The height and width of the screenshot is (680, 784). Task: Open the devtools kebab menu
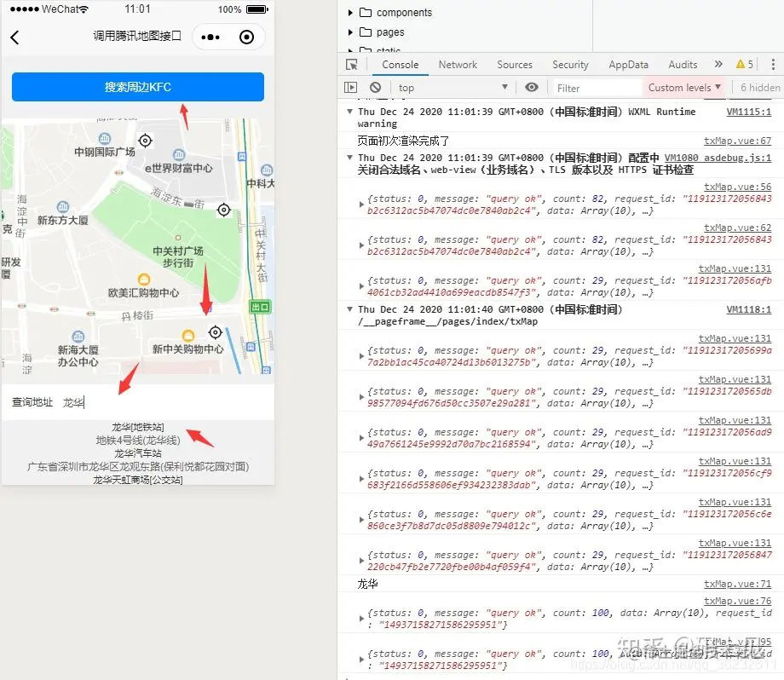[x=773, y=64]
